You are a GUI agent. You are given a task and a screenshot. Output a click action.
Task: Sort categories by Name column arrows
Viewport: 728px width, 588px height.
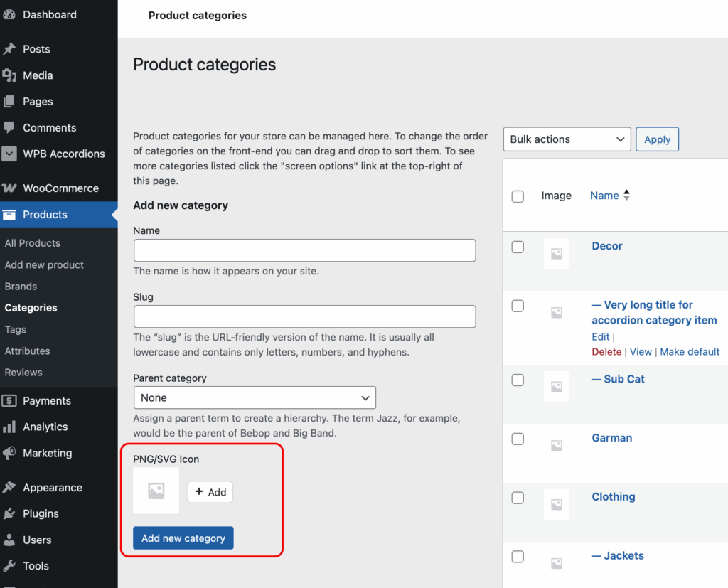[x=626, y=196]
